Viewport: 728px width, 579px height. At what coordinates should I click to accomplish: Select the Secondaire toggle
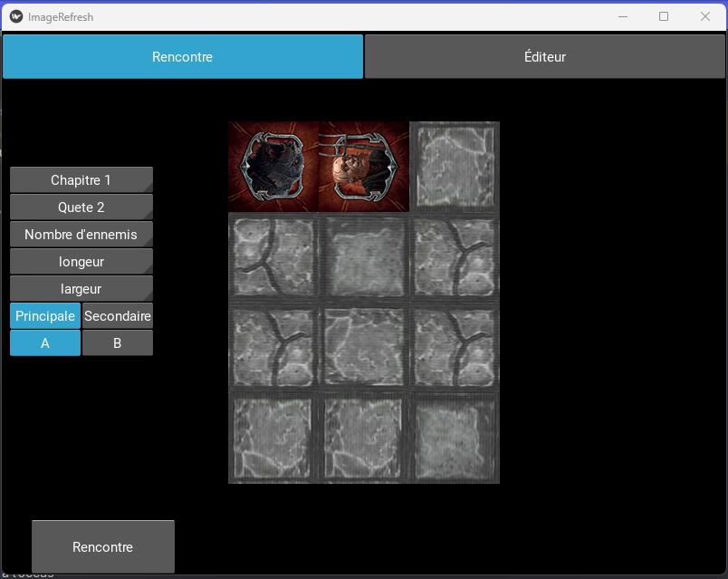(x=118, y=316)
